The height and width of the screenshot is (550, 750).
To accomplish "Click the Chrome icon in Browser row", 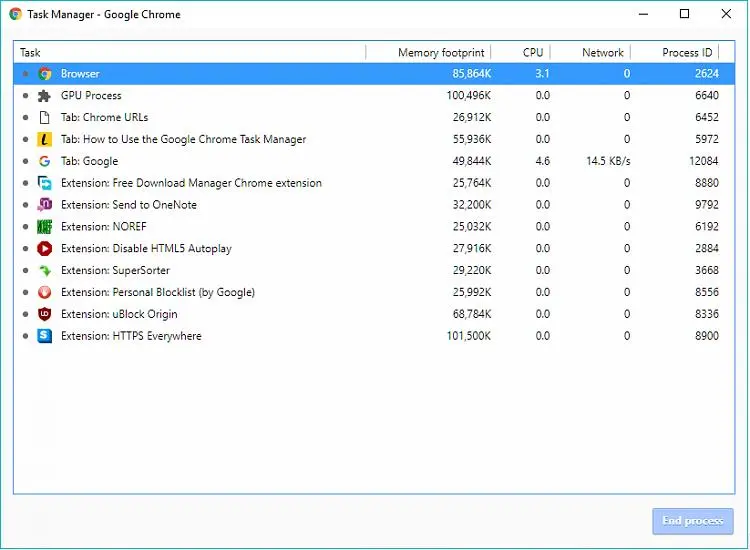I will coord(45,74).
